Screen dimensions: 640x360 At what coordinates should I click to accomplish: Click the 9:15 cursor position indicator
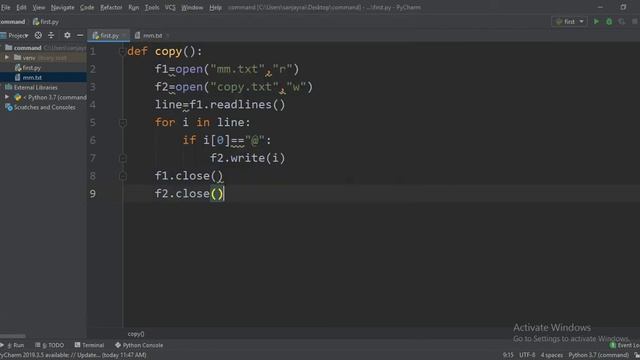click(508, 355)
